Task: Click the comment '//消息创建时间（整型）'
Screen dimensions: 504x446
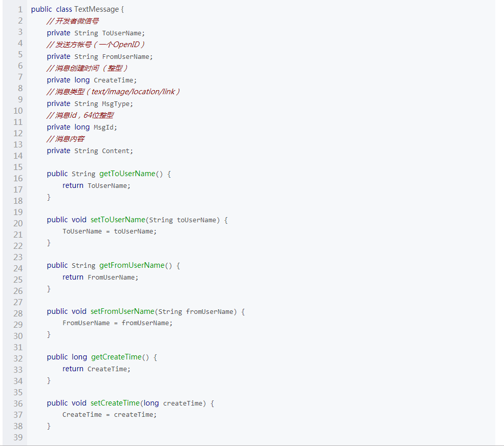Action: tap(87, 68)
